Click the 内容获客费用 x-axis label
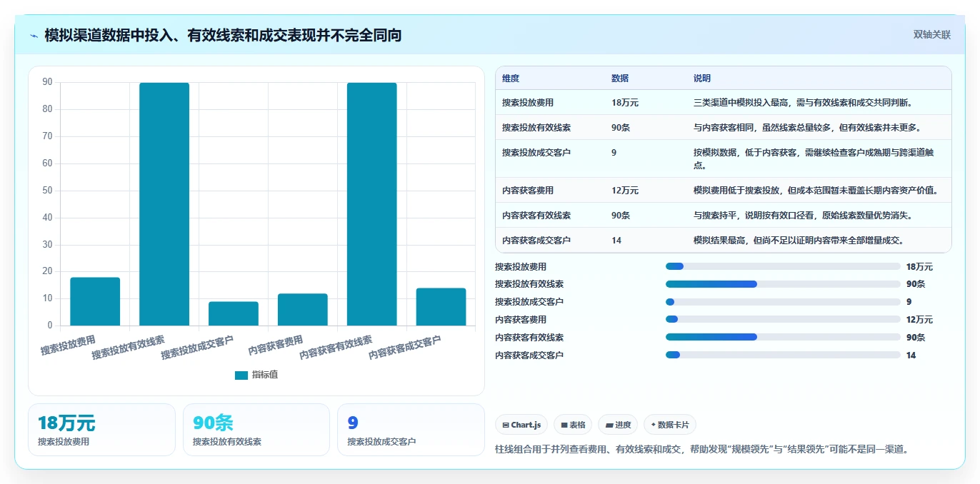 coord(276,346)
